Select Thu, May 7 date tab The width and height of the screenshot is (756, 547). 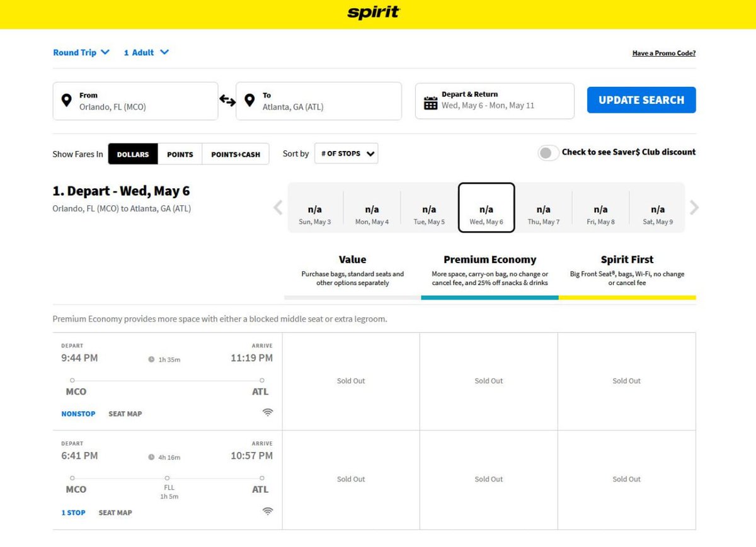coord(544,208)
